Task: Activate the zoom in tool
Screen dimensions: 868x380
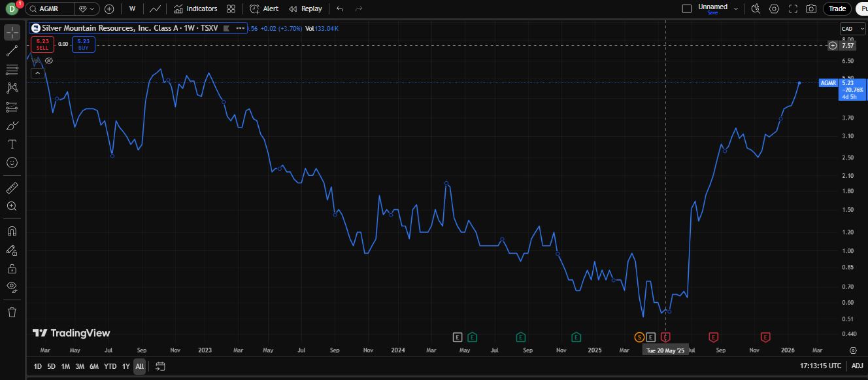Action: [x=12, y=206]
